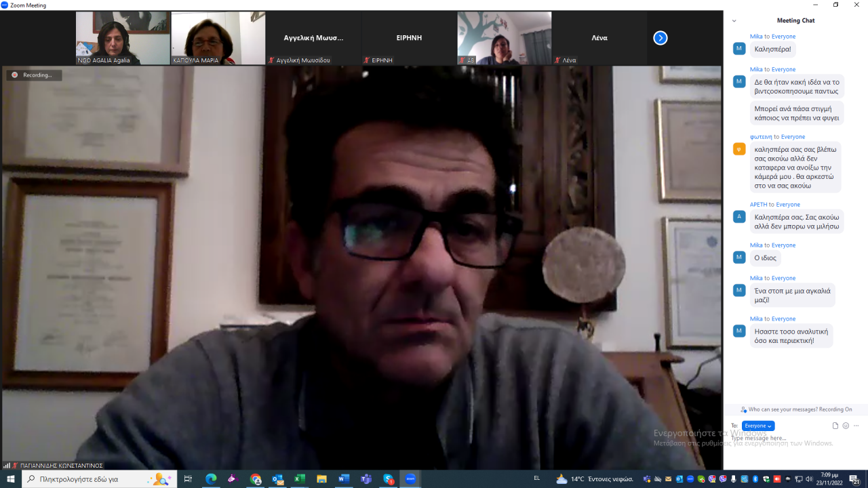Show next participants with the blue arrow
The image size is (868, 488).
[x=660, y=38]
